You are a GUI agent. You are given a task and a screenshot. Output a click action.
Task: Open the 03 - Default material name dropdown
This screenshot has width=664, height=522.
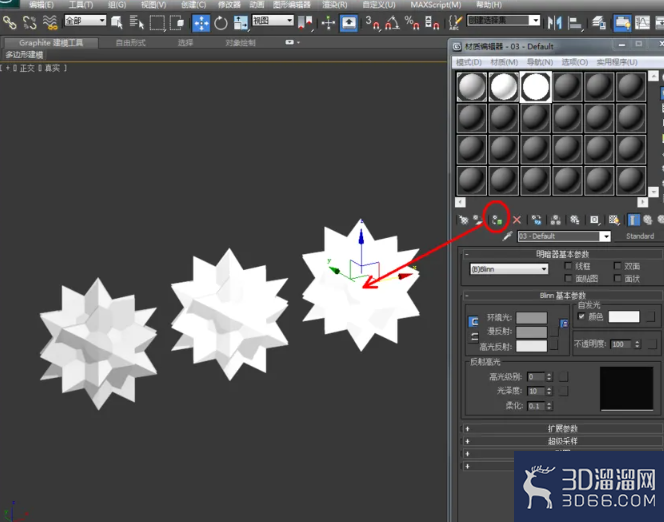click(564, 236)
